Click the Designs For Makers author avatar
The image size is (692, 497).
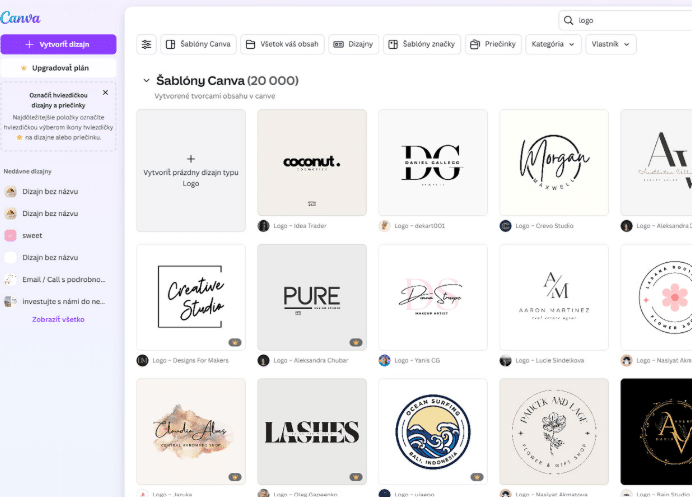[143, 360]
